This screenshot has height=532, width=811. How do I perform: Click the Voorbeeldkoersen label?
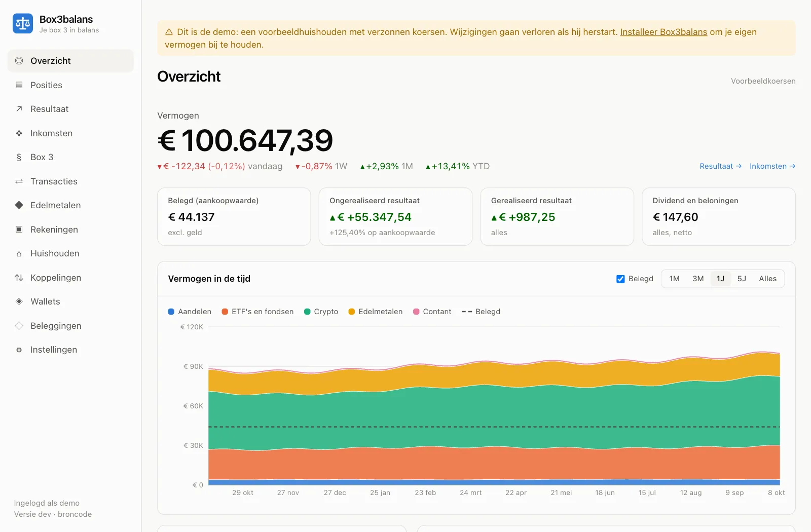763,81
